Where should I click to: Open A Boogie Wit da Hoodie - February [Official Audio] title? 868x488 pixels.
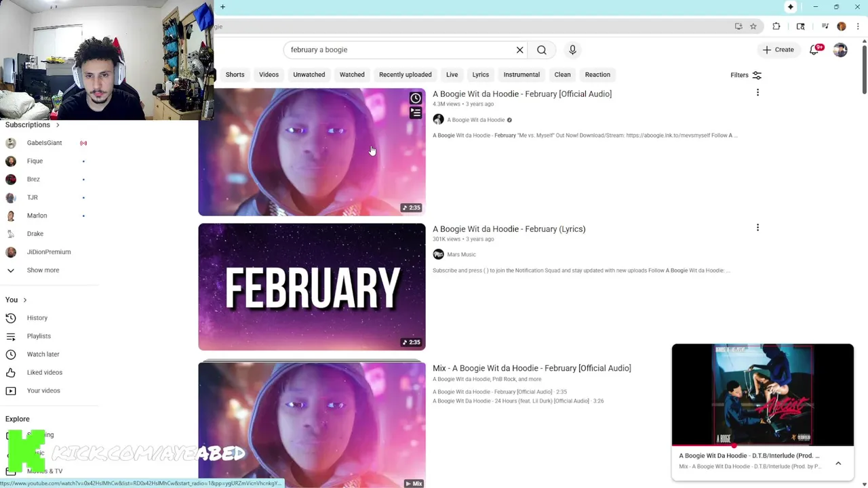tap(522, 94)
